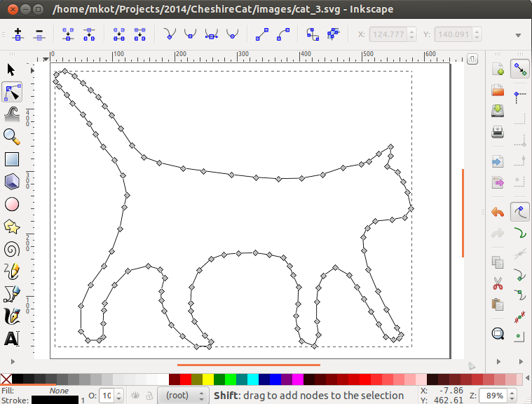Delete segment between two nodes
This screenshot has height=404, width=532.
(139, 34)
